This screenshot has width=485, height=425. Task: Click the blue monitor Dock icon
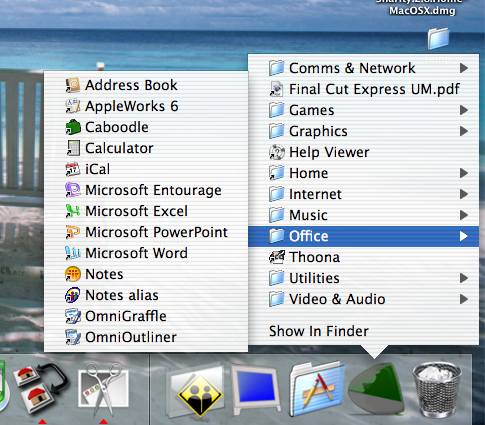(255, 389)
